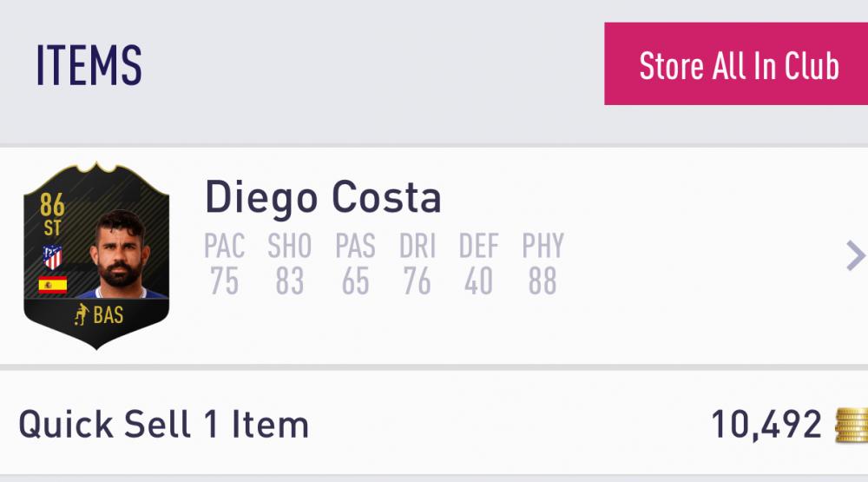This screenshot has width=868, height=482.
Task: Click the BAS chemistry style icon
Action: tap(82, 315)
